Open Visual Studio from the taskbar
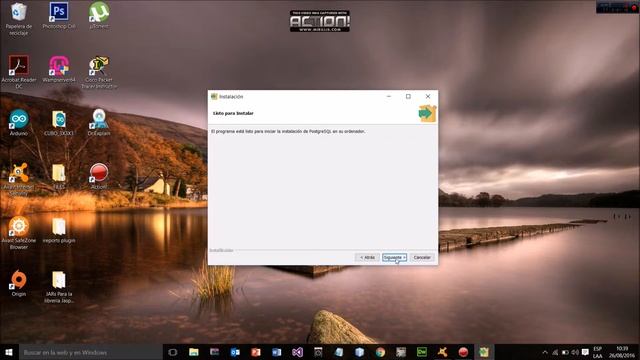 [x=298, y=352]
